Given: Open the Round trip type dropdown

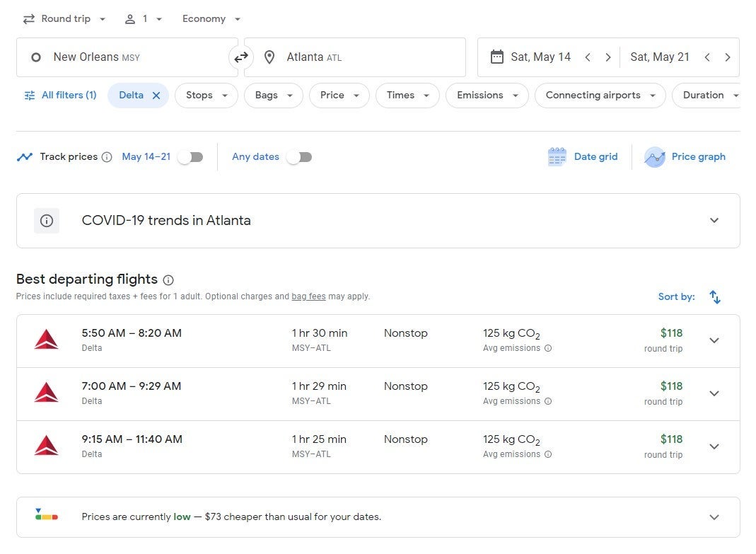Looking at the screenshot, I should click(64, 19).
